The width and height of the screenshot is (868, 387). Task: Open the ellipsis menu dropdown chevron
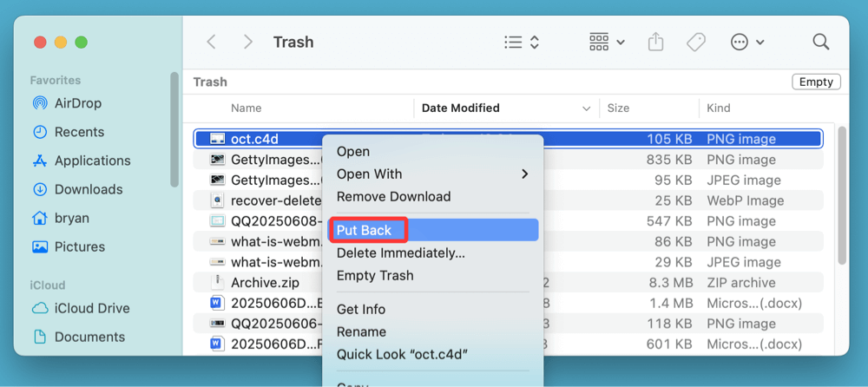(760, 43)
